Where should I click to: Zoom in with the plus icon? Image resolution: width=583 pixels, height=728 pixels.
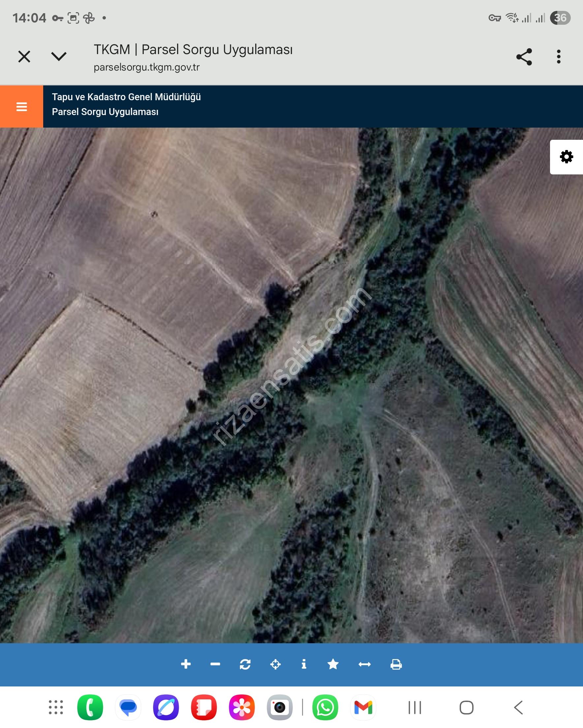[x=185, y=664]
